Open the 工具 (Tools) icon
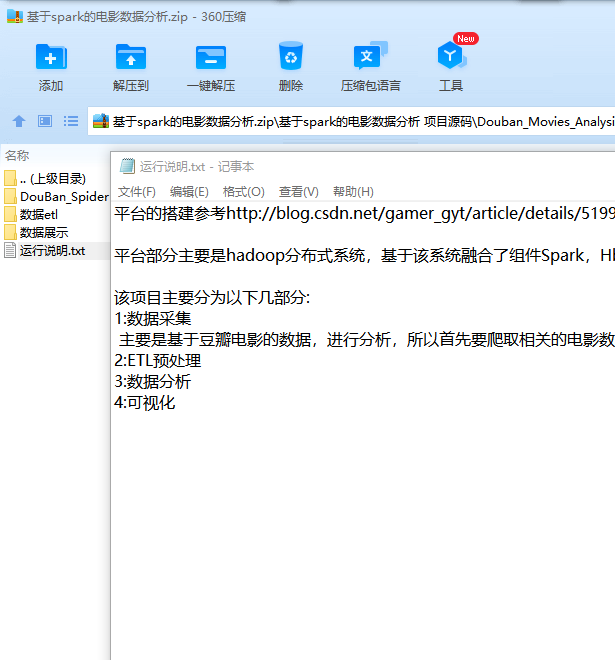This screenshot has height=660, width=615. click(x=452, y=55)
